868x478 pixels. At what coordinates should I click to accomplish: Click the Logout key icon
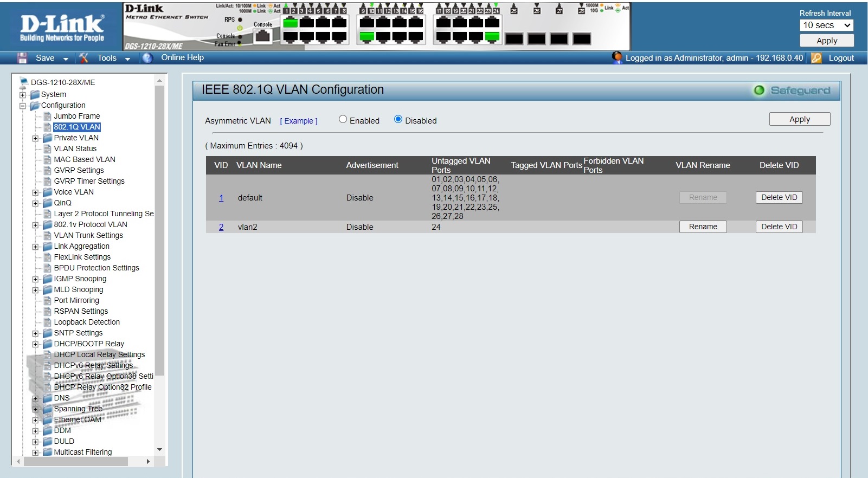point(816,58)
